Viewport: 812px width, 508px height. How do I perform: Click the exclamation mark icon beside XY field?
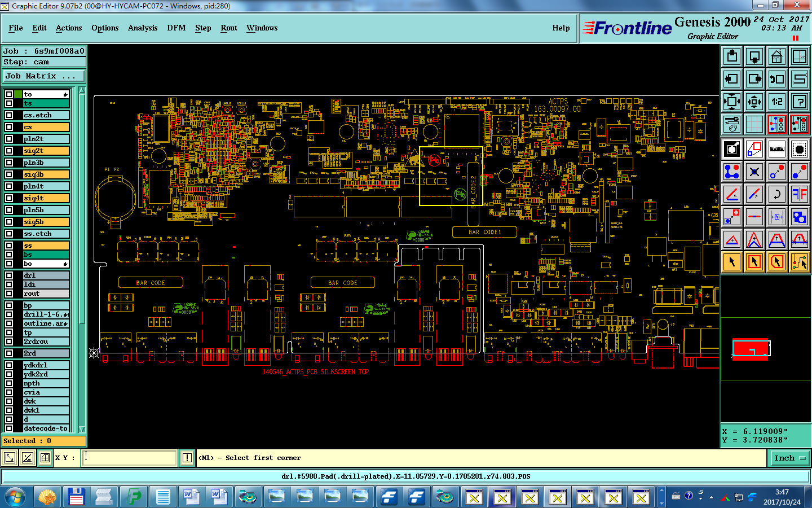coord(187,458)
